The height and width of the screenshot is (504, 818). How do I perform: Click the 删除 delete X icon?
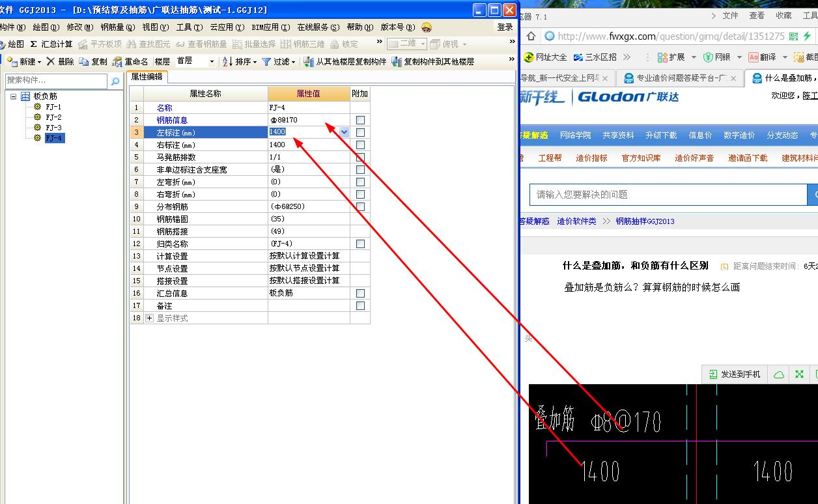pos(50,61)
